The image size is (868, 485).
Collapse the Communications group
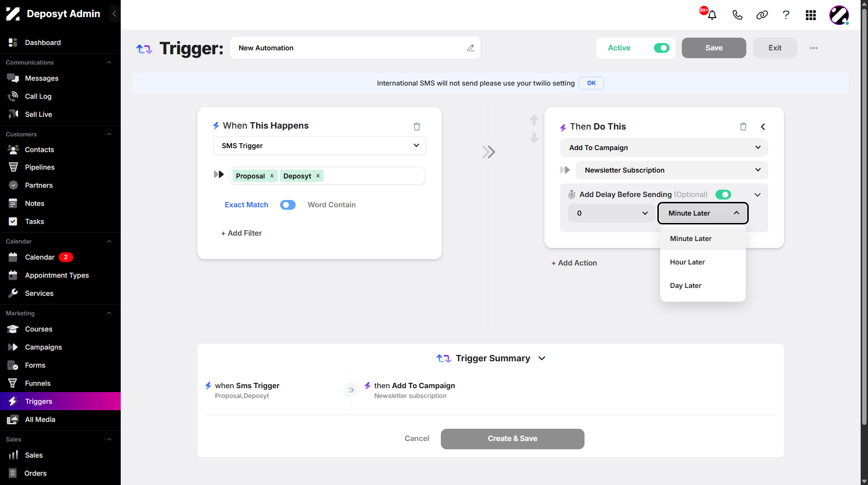(109, 63)
